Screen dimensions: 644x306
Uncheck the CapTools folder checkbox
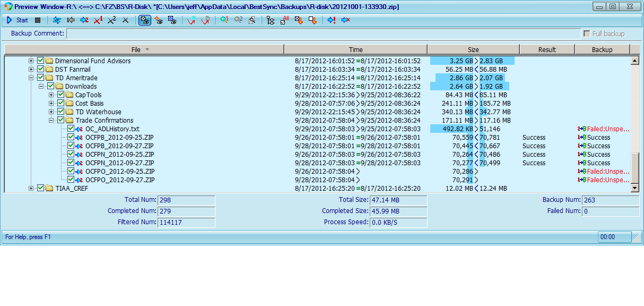(61, 95)
